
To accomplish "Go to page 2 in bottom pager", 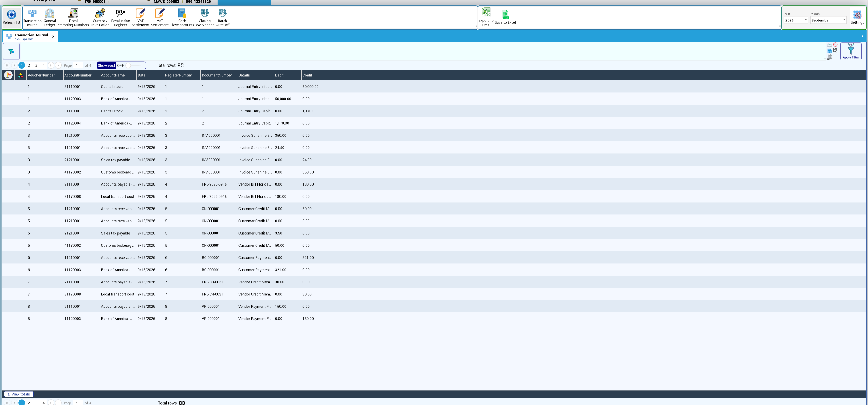I will pos(29,403).
